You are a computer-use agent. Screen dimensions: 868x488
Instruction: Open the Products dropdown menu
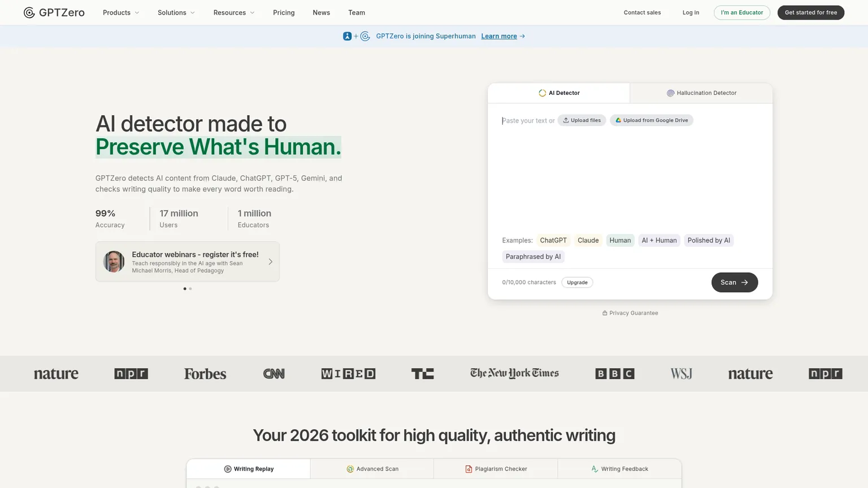pos(121,12)
